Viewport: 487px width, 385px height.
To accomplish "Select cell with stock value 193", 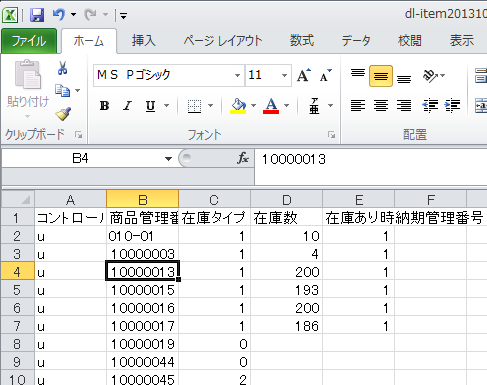I will [286, 290].
